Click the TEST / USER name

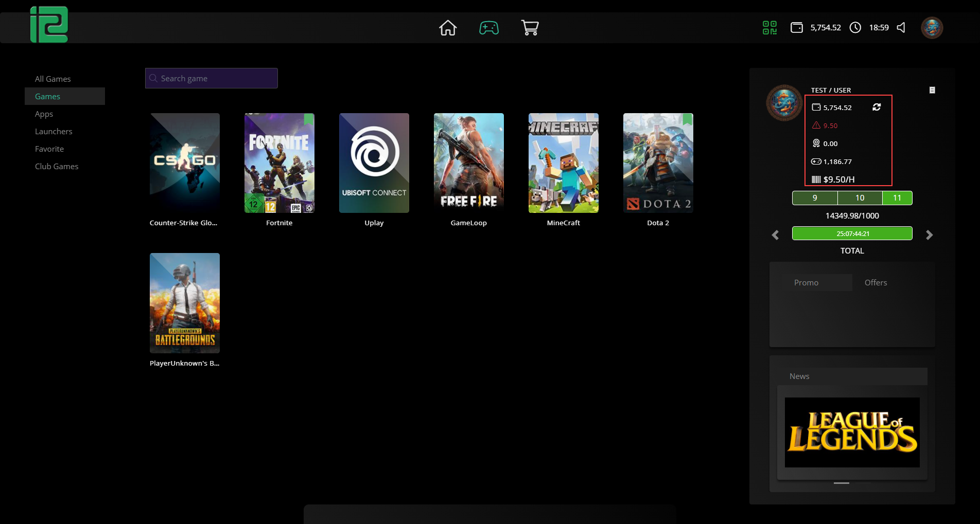[x=831, y=90]
